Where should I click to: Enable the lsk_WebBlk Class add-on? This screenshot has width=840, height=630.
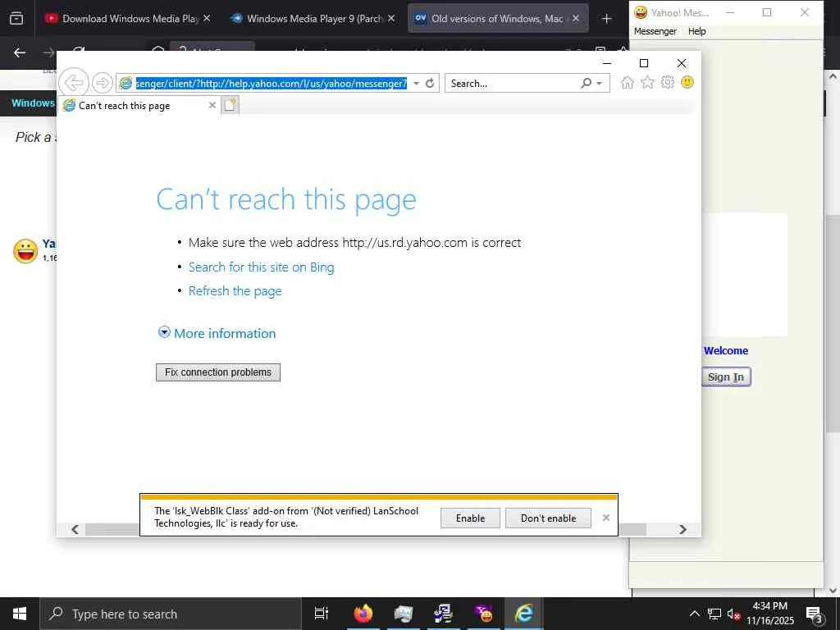pyautogui.click(x=470, y=518)
